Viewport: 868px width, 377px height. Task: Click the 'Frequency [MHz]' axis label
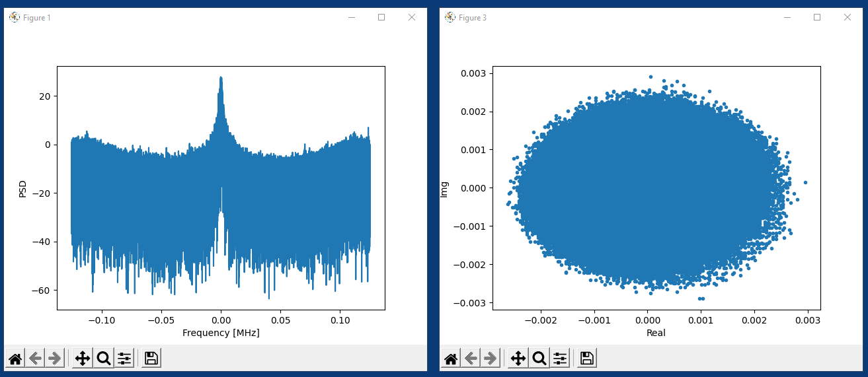point(221,333)
